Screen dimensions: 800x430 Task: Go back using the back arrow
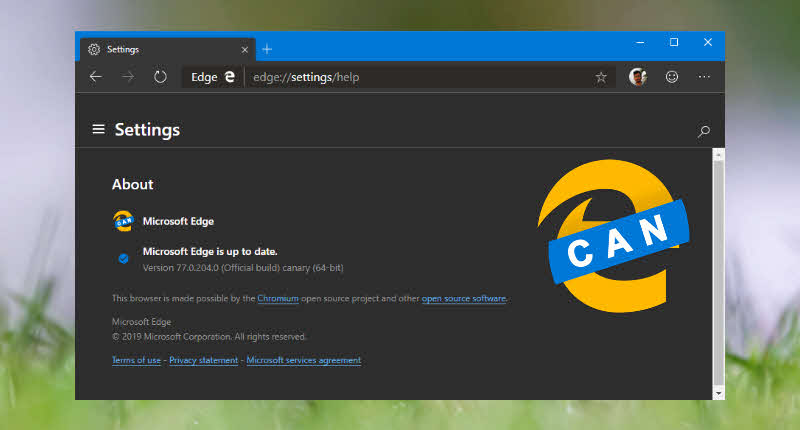95,77
